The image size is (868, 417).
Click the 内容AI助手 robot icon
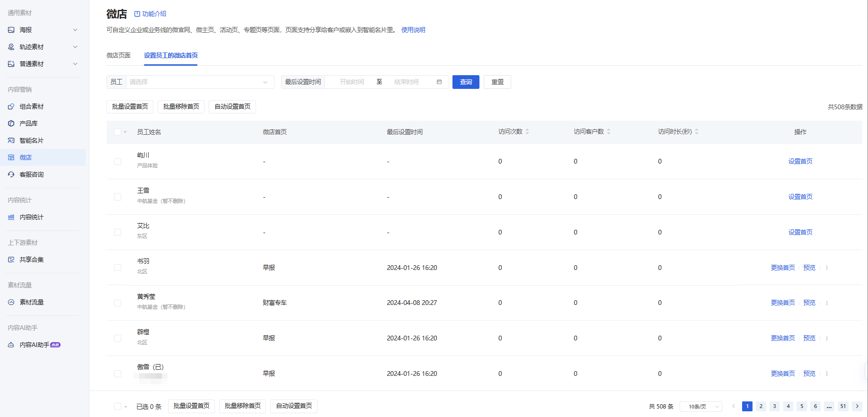(11, 345)
